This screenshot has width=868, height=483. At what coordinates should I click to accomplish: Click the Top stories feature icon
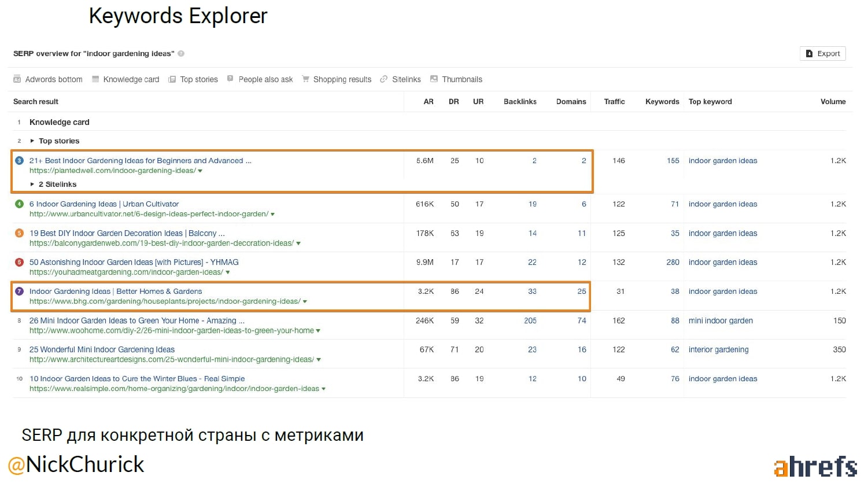coord(172,79)
